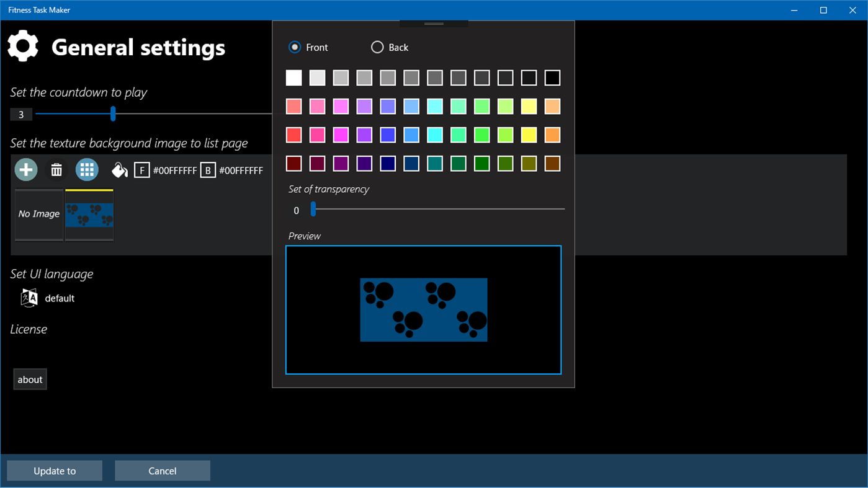Pick the dark teal color swatch
This screenshot has width=868, height=488.
(435, 163)
